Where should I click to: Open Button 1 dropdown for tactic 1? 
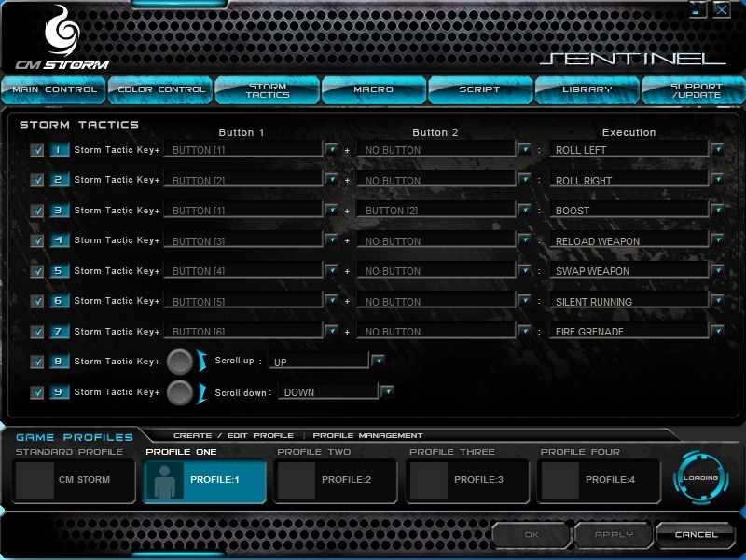click(x=332, y=149)
